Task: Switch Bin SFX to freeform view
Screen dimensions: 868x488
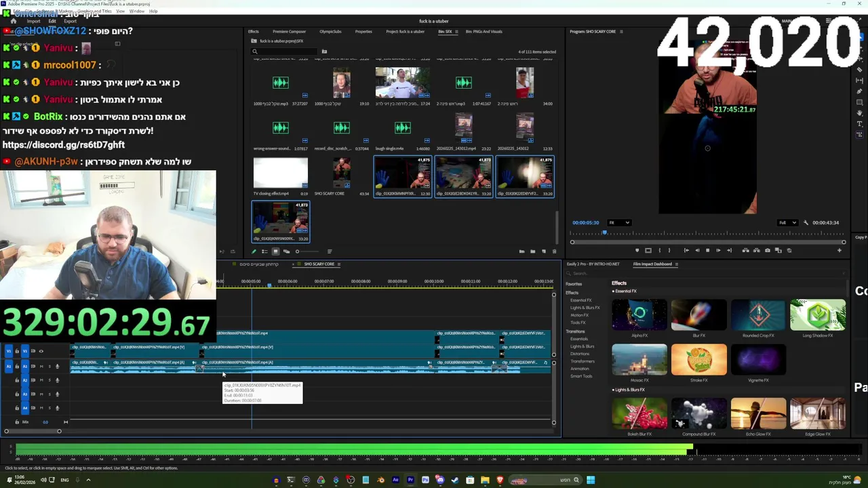Action: tap(286, 251)
